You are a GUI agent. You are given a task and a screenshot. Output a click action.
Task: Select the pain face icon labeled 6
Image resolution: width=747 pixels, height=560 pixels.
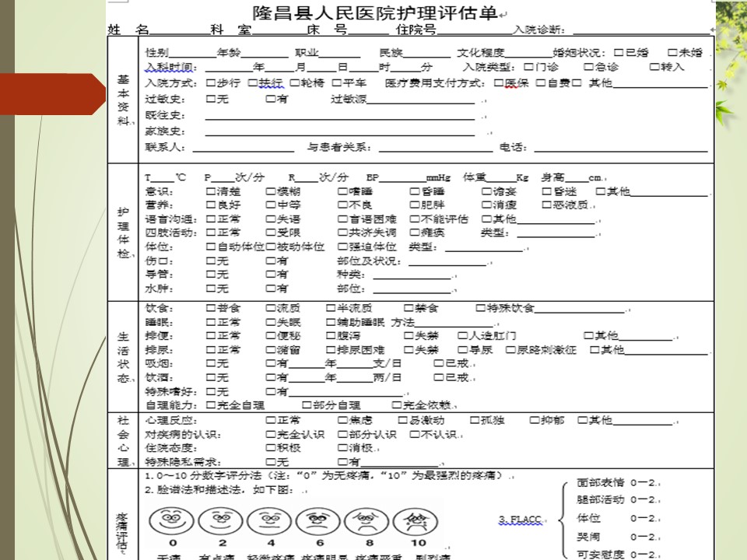coord(317,521)
